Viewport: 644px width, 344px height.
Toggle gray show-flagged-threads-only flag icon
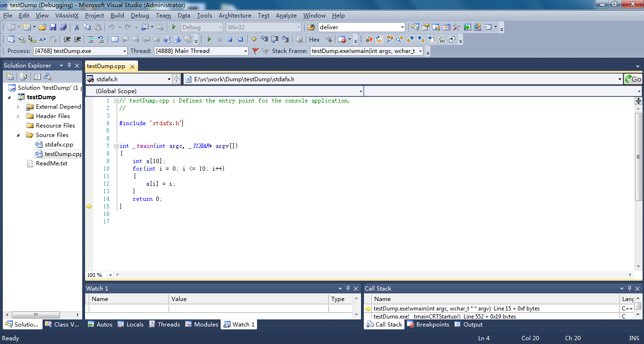pos(266,51)
